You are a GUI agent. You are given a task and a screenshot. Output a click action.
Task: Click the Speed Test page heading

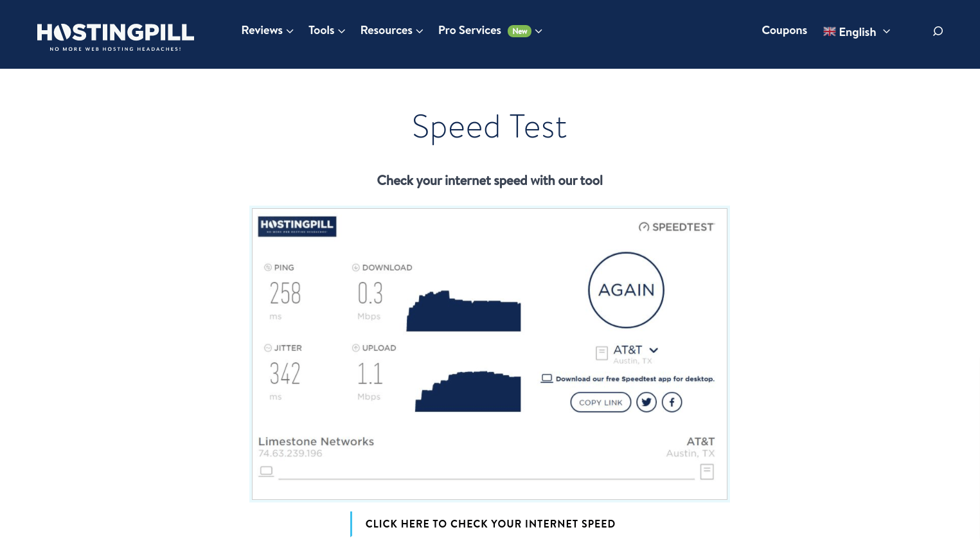click(490, 127)
